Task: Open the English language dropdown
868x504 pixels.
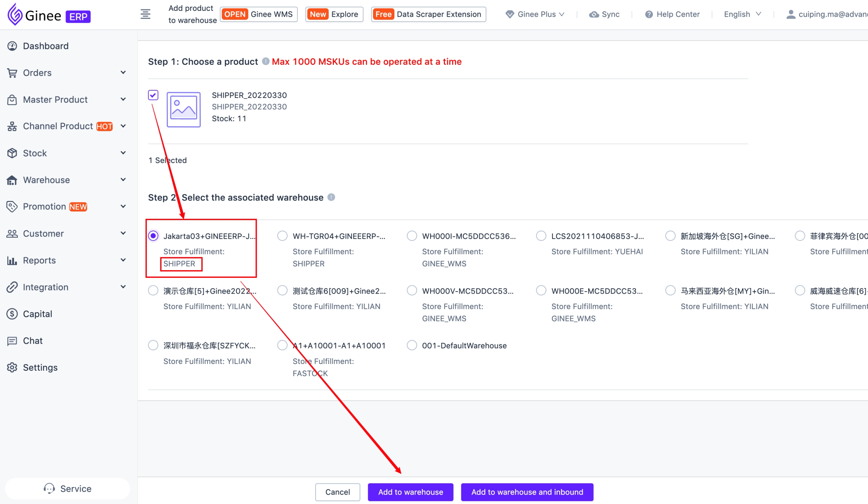Action: (x=742, y=14)
